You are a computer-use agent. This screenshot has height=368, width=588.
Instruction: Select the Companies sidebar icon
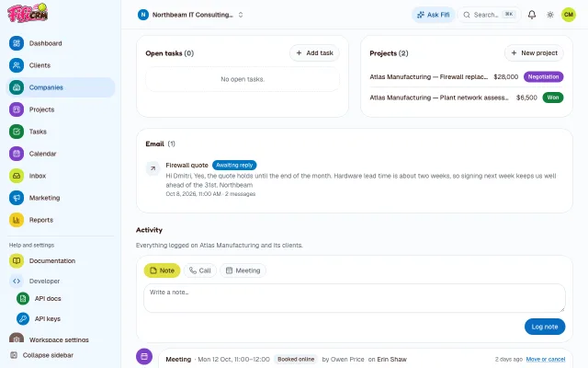(17, 87)
